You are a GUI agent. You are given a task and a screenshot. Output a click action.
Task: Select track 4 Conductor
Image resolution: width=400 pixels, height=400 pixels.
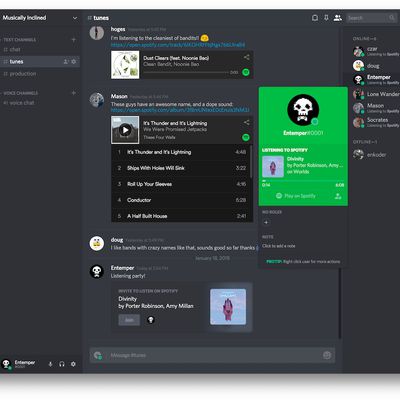181,200
